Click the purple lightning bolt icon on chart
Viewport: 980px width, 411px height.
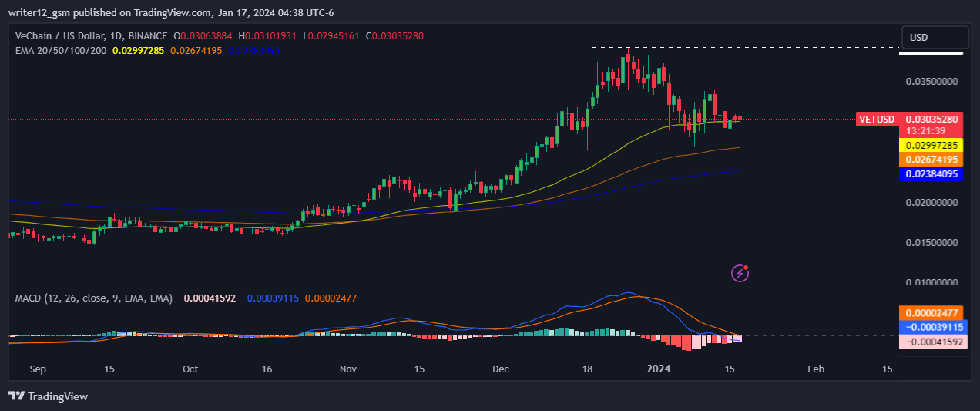740,272
